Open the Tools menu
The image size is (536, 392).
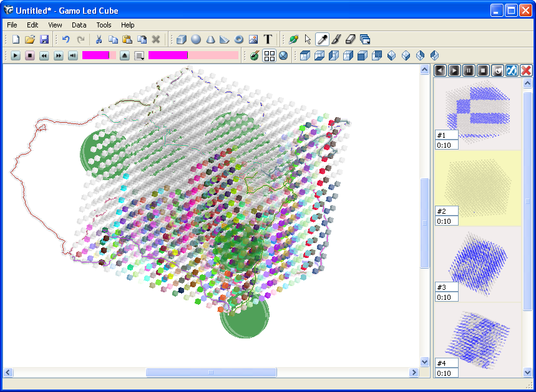coord(104,25)
